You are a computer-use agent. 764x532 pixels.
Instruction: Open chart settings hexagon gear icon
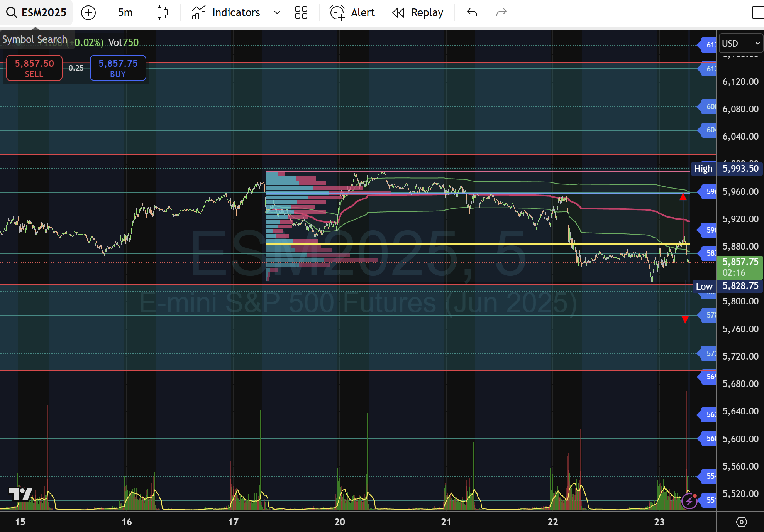tap(741, 522)
